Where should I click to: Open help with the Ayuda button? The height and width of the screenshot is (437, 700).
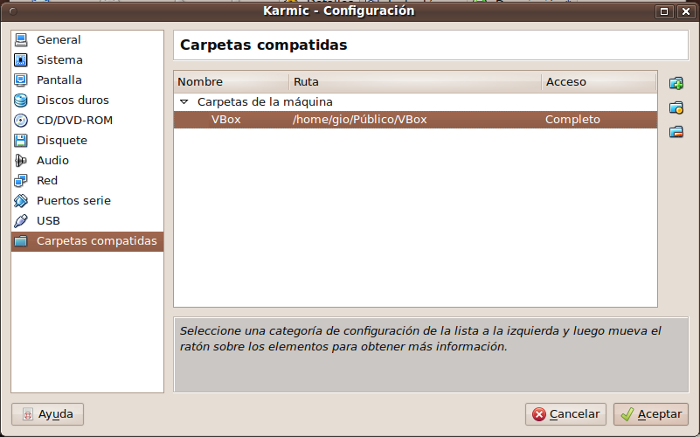[47, 414]
